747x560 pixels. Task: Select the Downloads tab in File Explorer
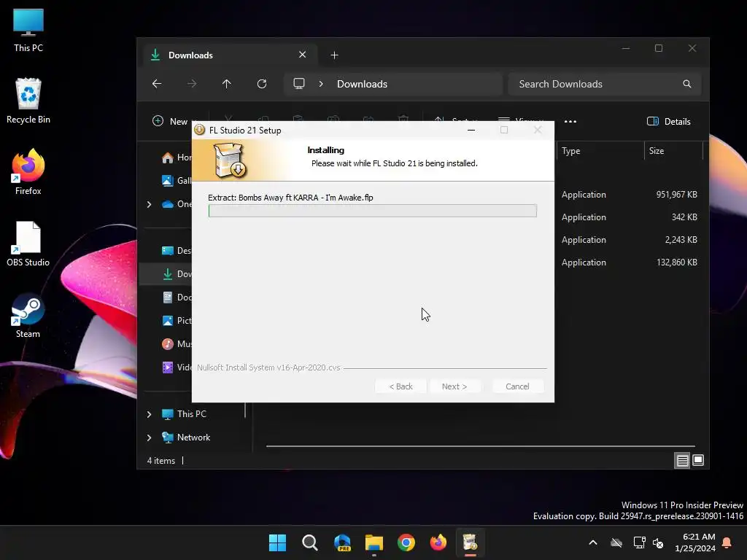click(x=231, y=55)
